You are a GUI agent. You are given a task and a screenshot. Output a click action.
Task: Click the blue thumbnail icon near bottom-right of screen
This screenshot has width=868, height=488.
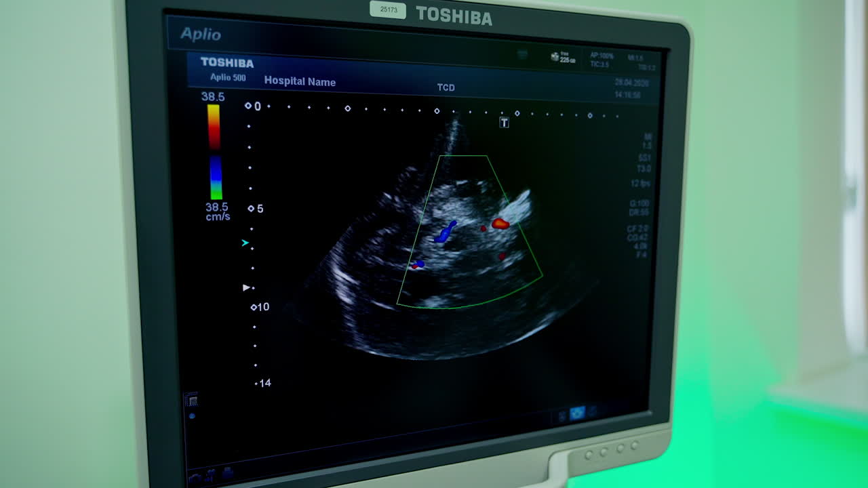click(578, 412)
